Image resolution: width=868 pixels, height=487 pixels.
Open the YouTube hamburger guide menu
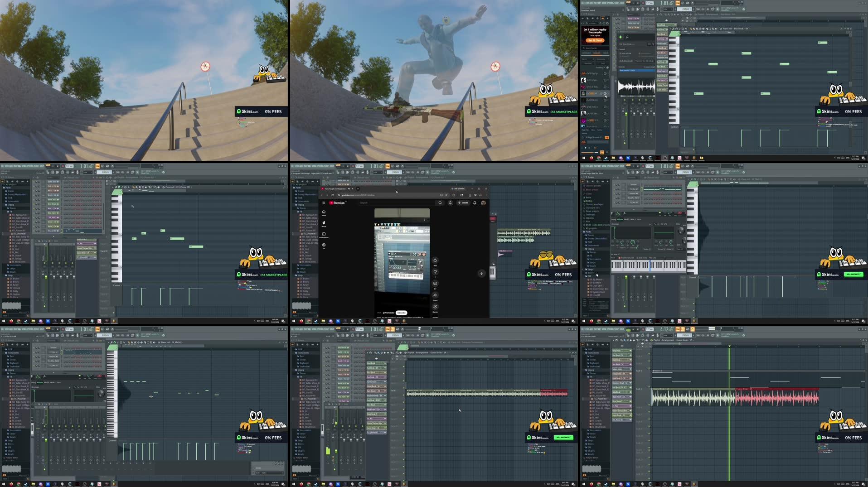pos(324,203)
